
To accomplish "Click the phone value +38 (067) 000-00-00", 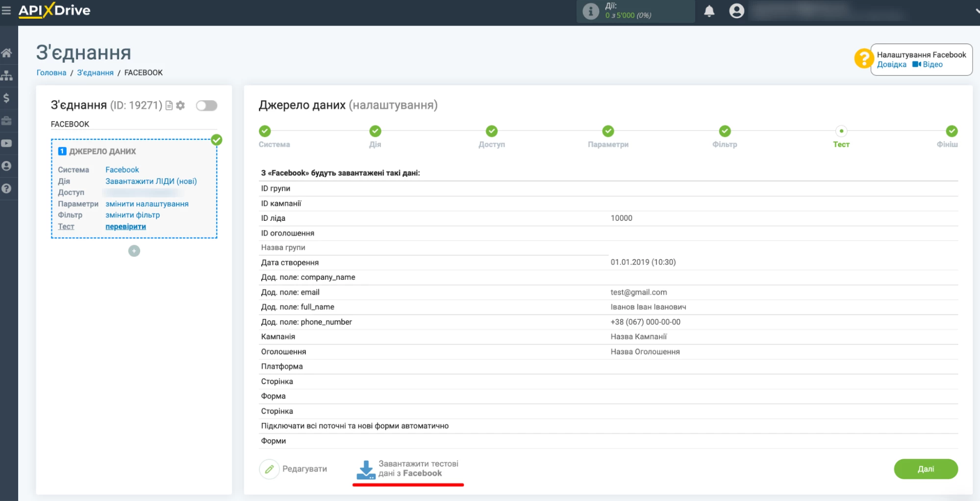I will click(x=645, y=322).
